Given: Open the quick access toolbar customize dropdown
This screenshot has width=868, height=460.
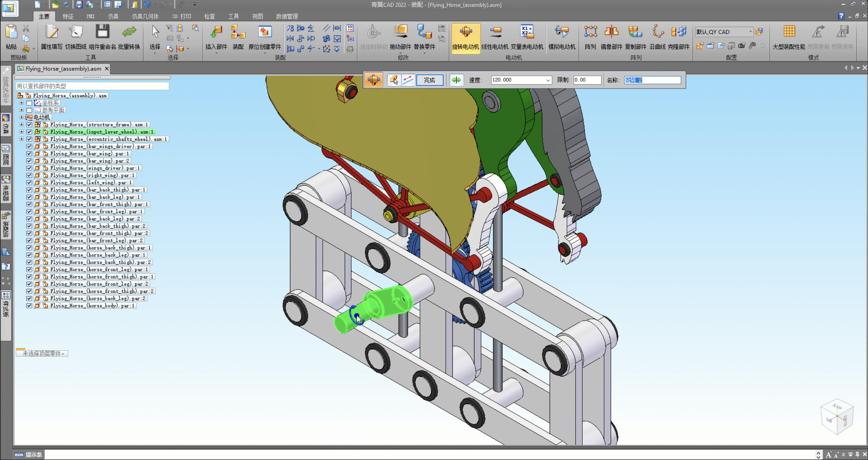Looking at the screenshot, I should click(x=194, y=4).
